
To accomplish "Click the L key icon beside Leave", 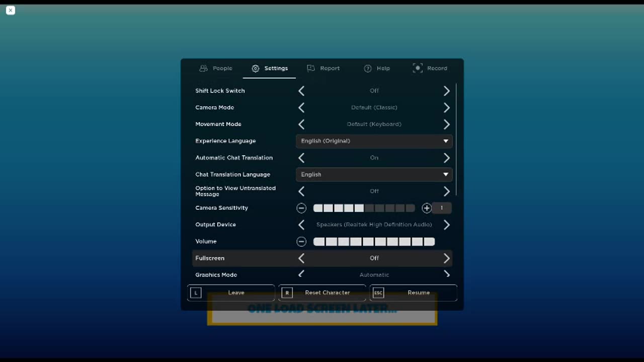I will click(x=196, y=293).
